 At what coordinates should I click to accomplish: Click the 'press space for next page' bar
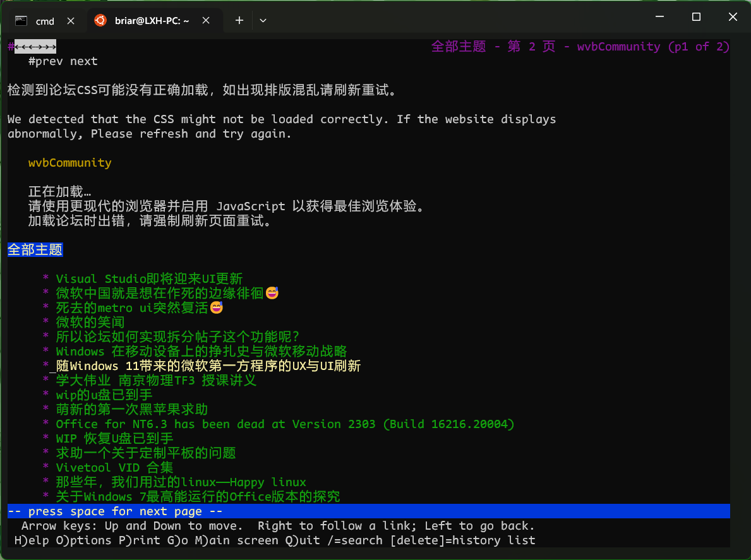pos(369,511)
